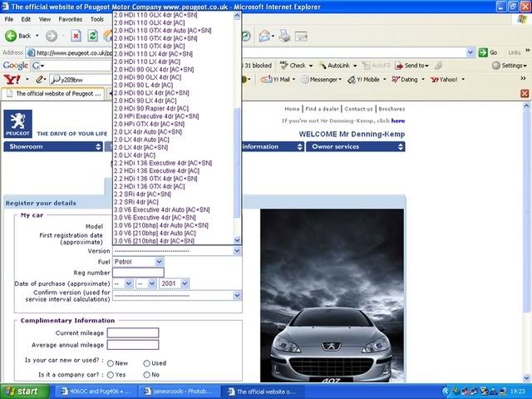The width and height of the screenshot is (532, 399).
Task: Click the Peugeot lion logo
Action: 18,124
